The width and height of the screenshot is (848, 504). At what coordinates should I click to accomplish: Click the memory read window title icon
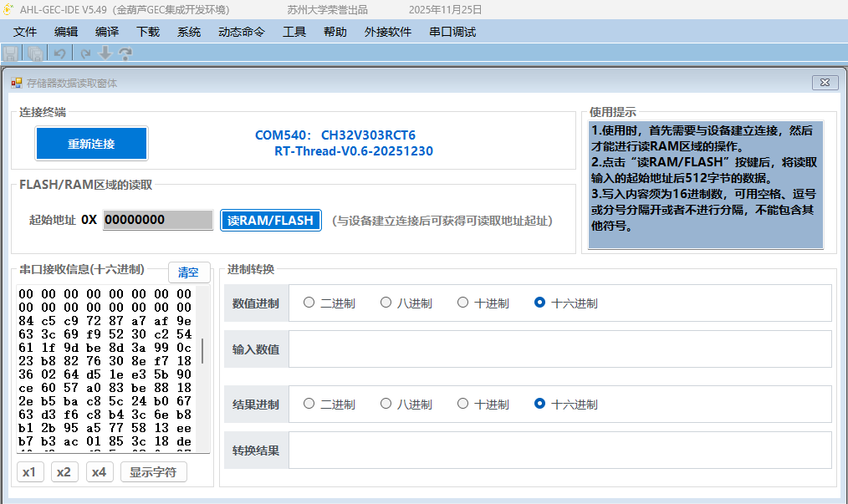16,83
